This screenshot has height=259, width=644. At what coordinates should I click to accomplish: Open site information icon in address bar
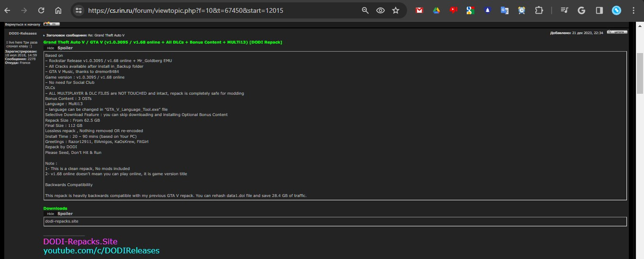79,10
